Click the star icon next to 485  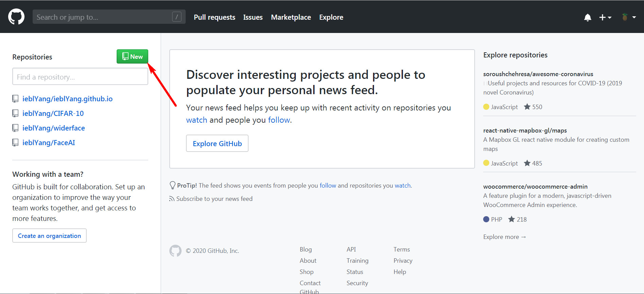(x=527, y=163)
